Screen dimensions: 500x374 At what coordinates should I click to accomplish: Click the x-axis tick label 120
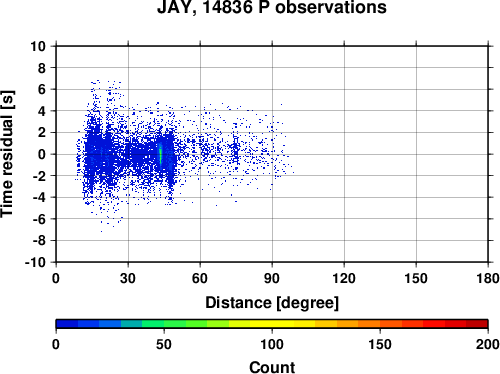344,278
